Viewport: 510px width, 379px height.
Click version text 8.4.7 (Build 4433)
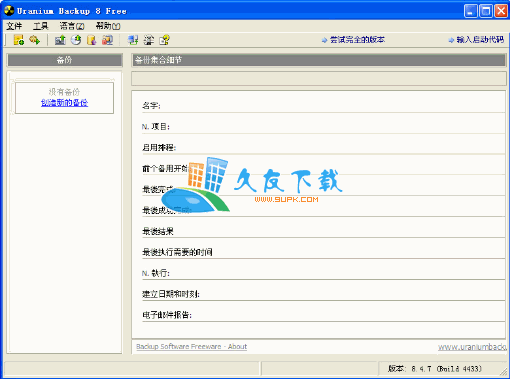tap(447, 369)
